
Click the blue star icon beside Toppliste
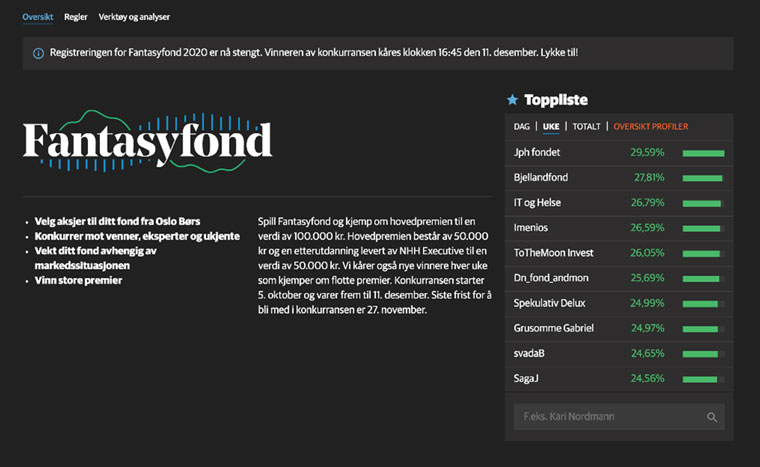[512, 100]
